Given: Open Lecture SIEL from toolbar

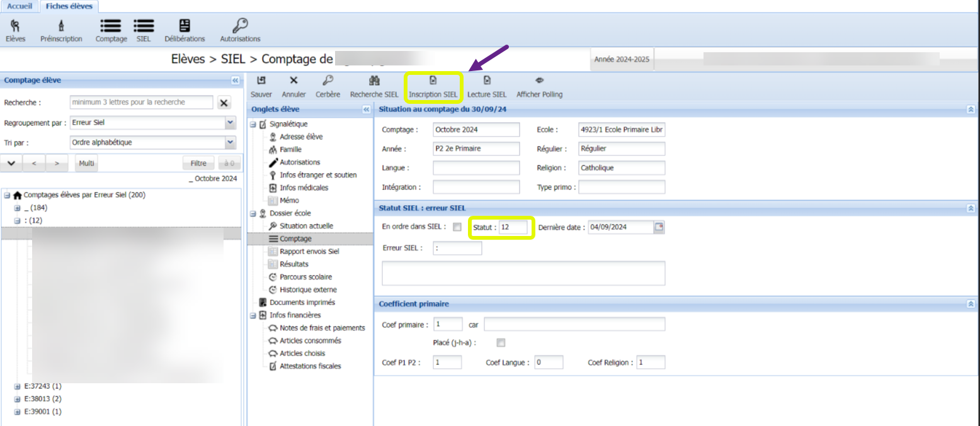Looking at the screenshot, I should point(486,81).
